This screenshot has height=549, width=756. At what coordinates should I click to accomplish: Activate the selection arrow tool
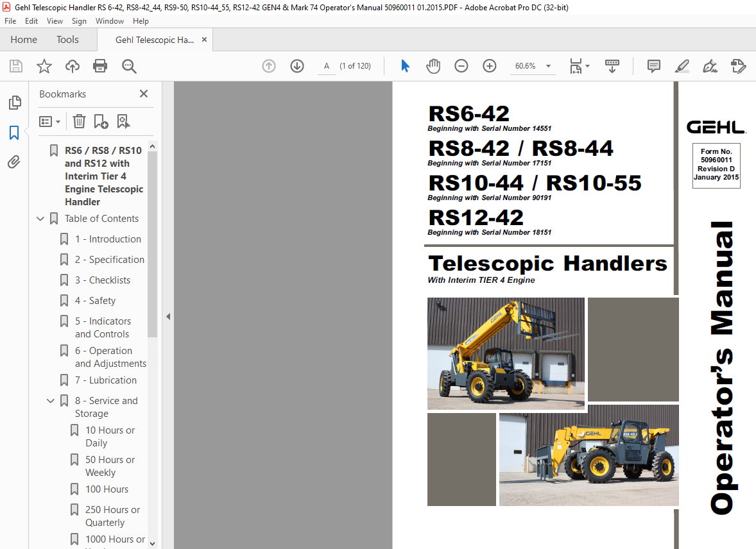(x=405, y=66)
